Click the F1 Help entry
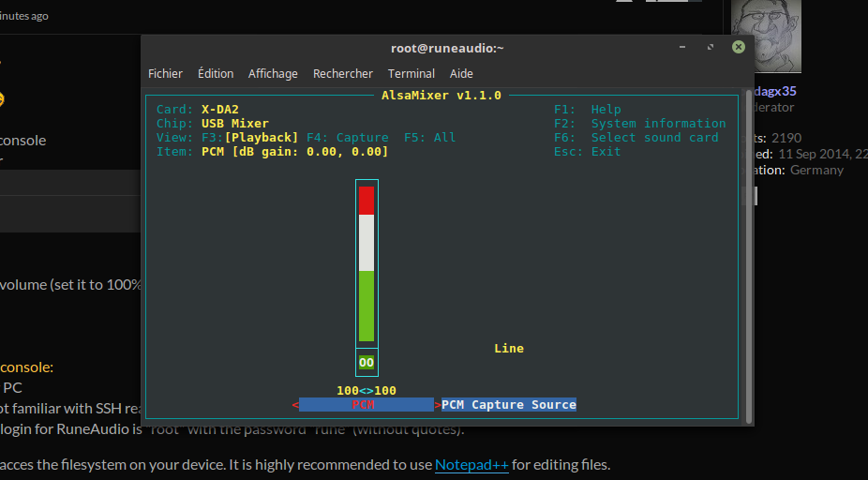Viewport: 868px width, 480px height. [x=588, y=109]
